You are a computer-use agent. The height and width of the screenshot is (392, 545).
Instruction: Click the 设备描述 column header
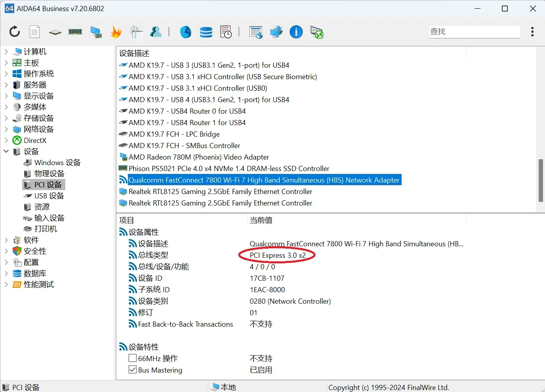[135, 53]
